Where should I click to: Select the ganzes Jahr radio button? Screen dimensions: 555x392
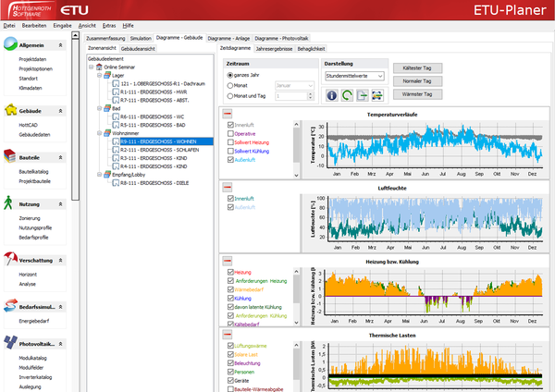230,75
